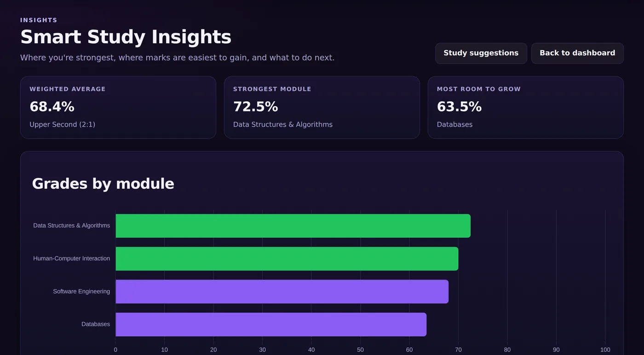Click the Data Structures & Algorithms axis label

pyautogui.click(x=72, y=226)
